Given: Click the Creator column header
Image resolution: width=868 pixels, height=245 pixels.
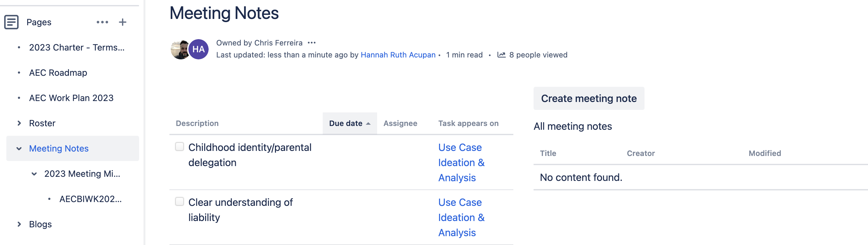Looking at the screenshot, I should coord(640,153).
